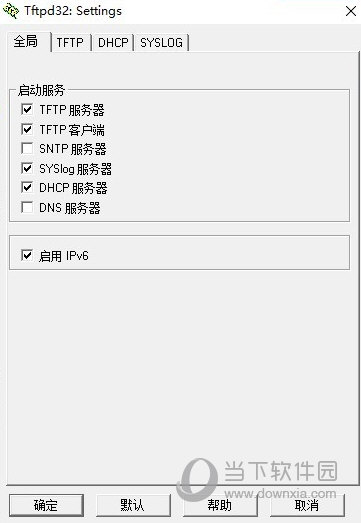Image resolution: width=361 pixels, height=523 pixels.
Task: Enable the SNTP 服务器 checkbox
Action: tap(27, 148)
